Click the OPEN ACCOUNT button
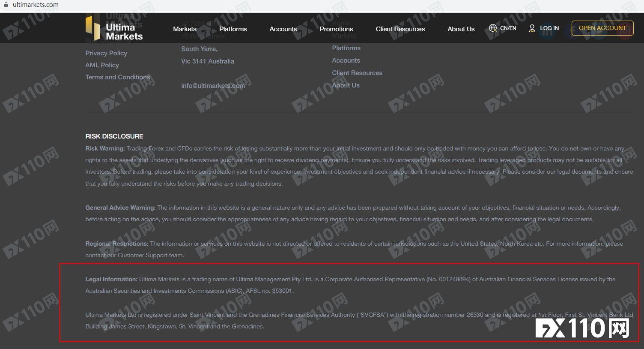This screenshot has height=349, width=644. point(602,28)
